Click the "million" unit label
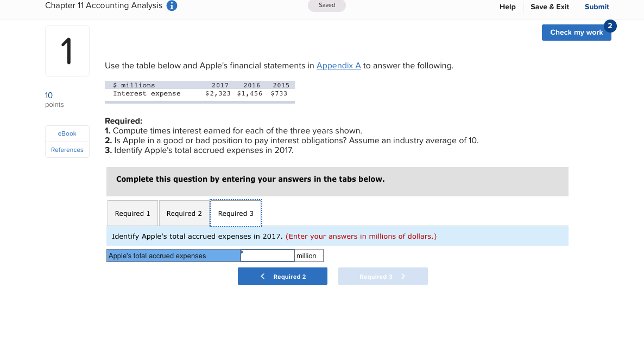644x345 pixels. click(308, 255)
